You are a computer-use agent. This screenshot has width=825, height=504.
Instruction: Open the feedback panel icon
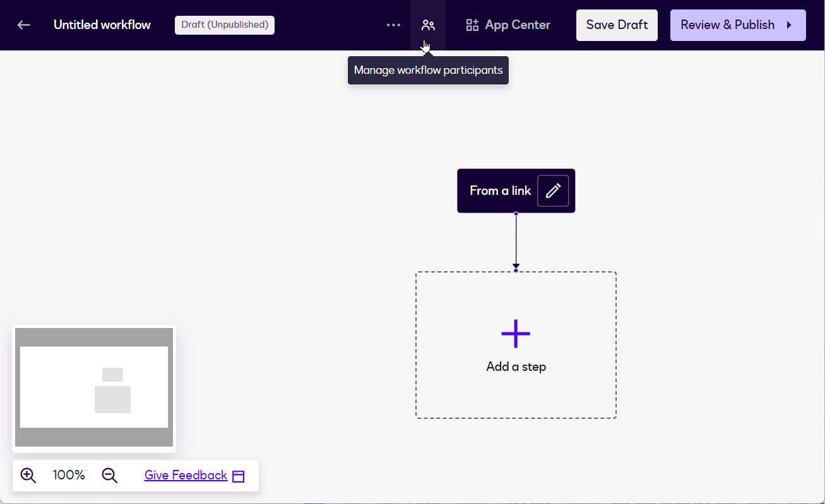(238, 475)
